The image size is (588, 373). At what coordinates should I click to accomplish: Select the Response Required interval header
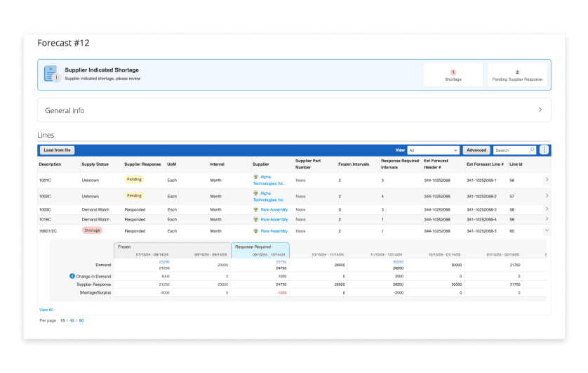tap(260, 250)
